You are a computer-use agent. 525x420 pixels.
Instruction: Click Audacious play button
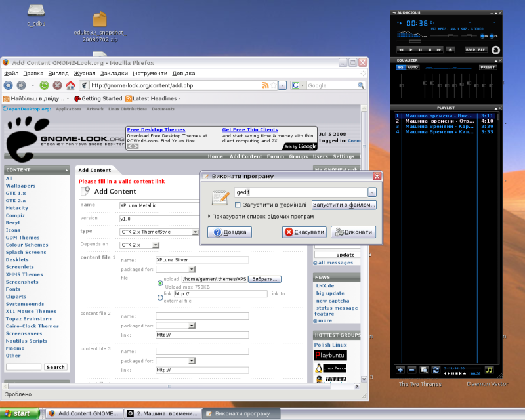pos(411,50)
